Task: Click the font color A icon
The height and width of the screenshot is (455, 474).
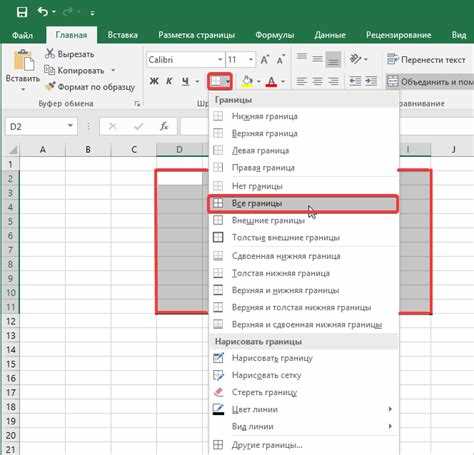Action: [x=271, y=82]
